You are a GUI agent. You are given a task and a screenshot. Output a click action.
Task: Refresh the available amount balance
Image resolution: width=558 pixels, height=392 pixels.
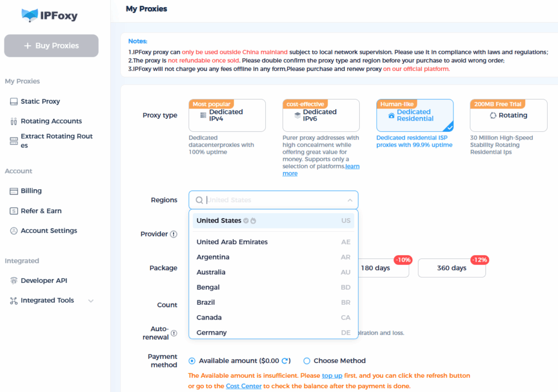(x=284, y=361)
